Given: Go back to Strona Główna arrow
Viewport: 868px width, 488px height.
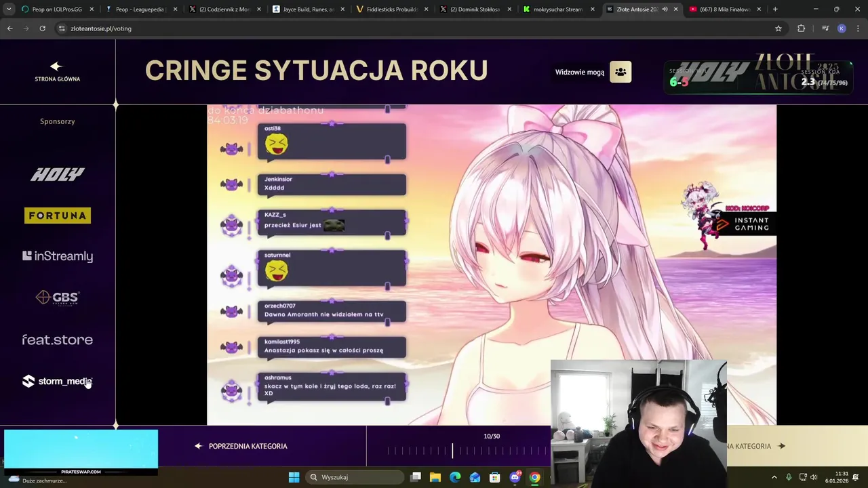Looking at the screenshot, I should point(56,66).
